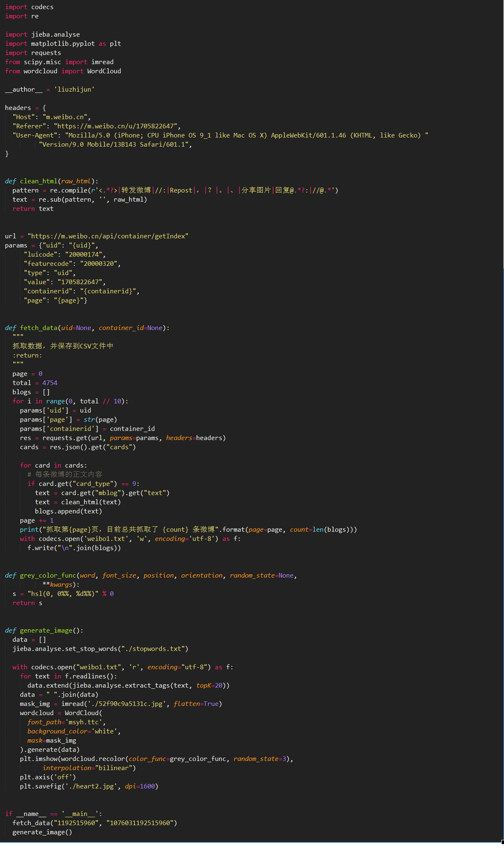Click the 'mask=mask_img' argument

click(52, 741)
